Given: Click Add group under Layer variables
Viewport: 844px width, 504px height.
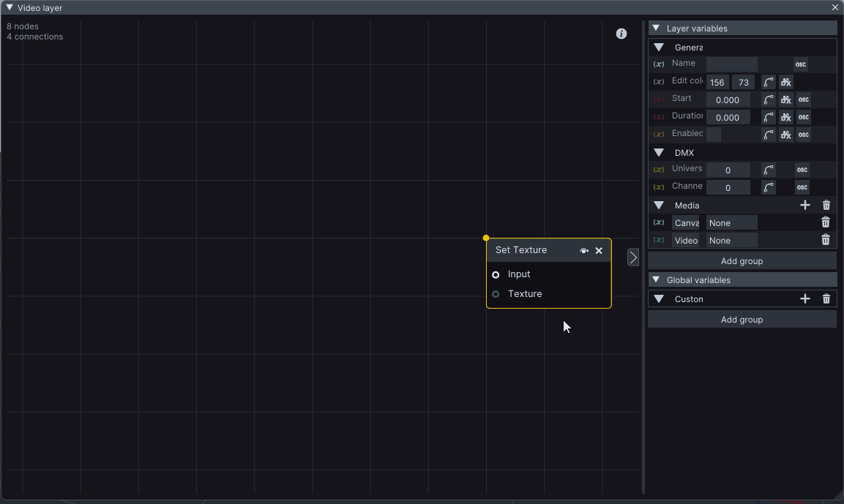Looking at the screenshot, I should click(742, 261).
